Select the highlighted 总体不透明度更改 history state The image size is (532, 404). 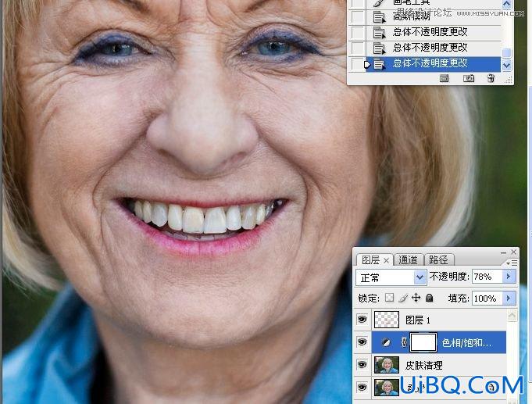click(433, 64)
